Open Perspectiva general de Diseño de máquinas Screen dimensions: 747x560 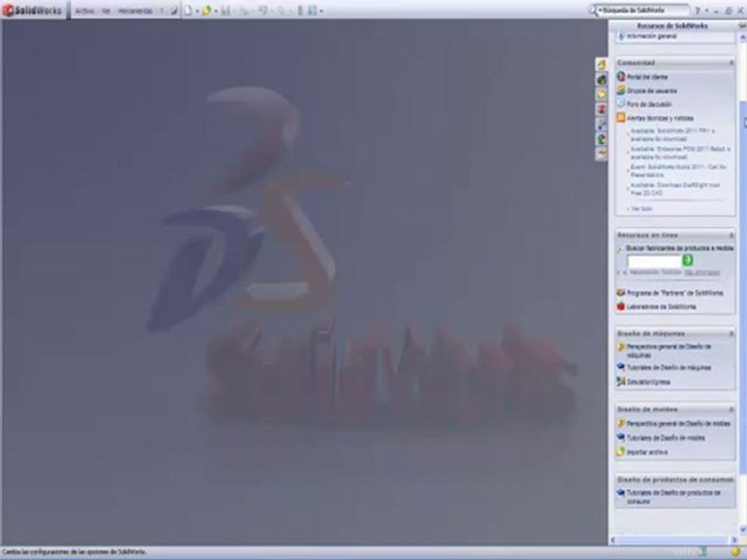click(668, 351)
